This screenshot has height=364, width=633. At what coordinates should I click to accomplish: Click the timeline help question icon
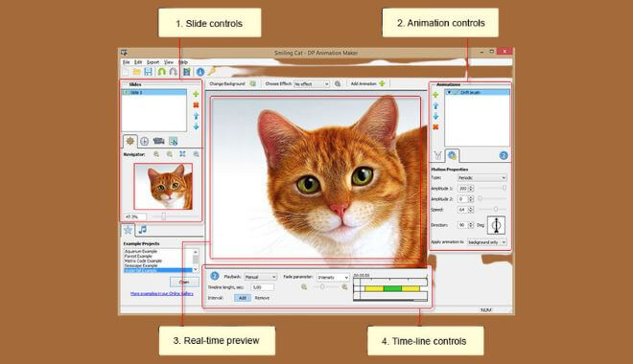pos(215,276)
